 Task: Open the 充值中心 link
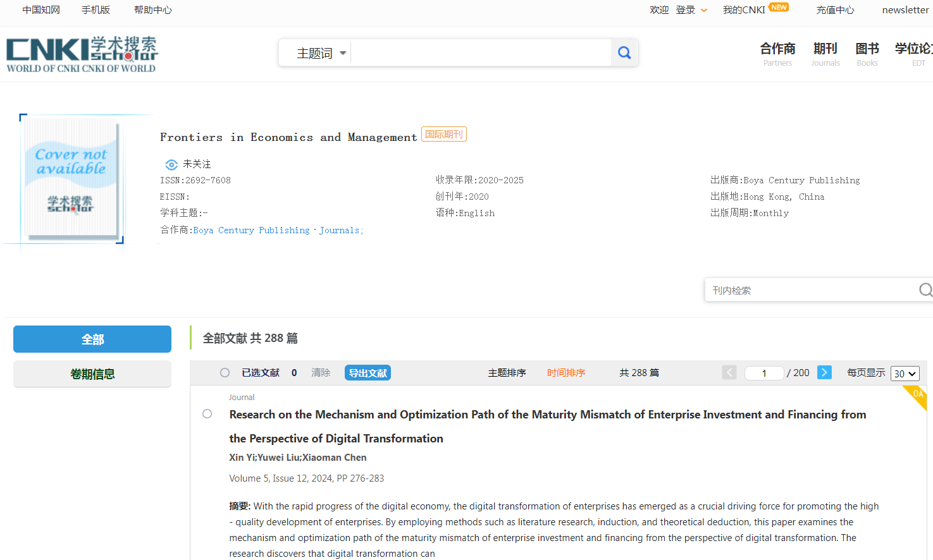[x=835, y=10]
